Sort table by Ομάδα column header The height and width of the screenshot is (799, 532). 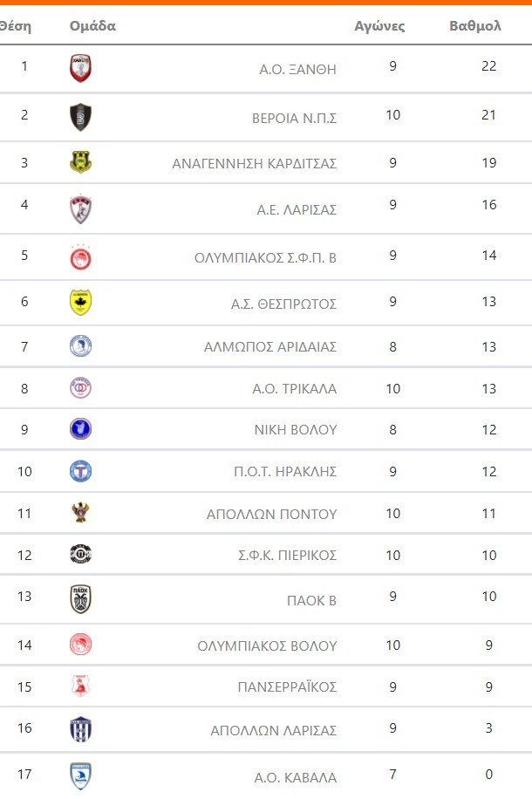pyautogui.click(x=92, y=26)
